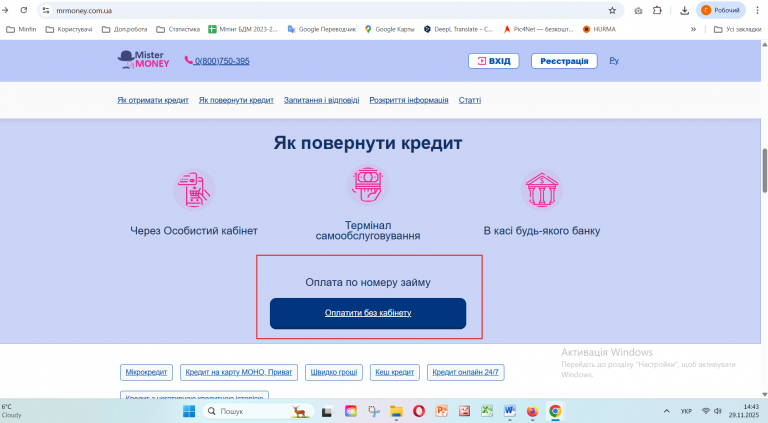Open the Статистика bookmarks folder
Screen dimensions: 768x423
pyautogui.click(x=178, y=29)
